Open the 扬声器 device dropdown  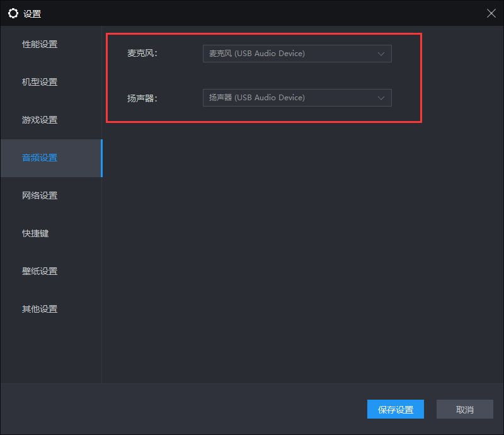[x=290, y=98]
